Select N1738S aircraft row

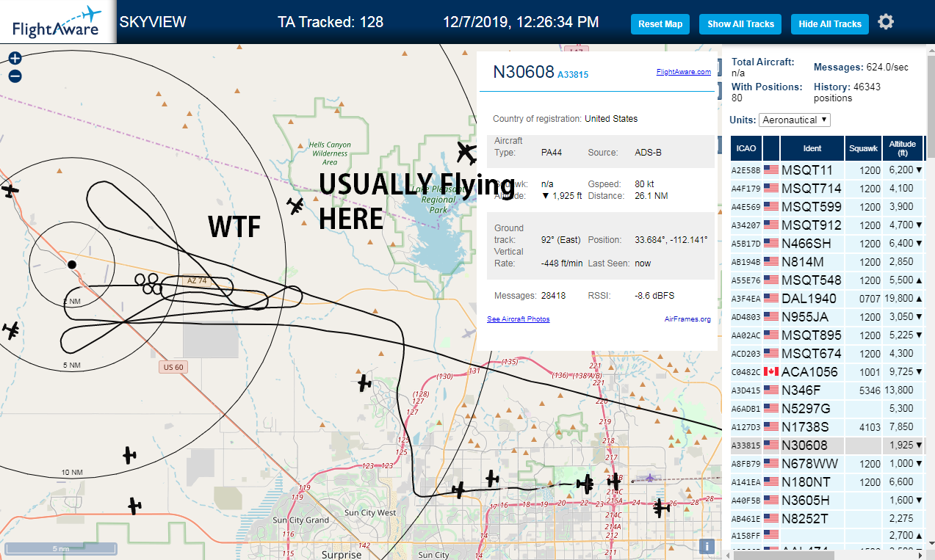pyautogui.click(x=828, y=426)
